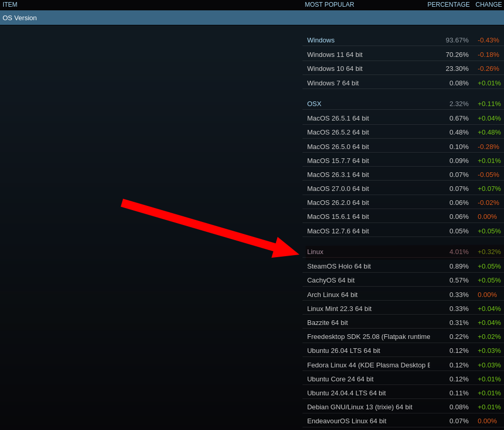This screenshot has height=430, width=504.
Task: Click the MacOS 26.5.0 -0.28% change value
Action: point(488,146)
